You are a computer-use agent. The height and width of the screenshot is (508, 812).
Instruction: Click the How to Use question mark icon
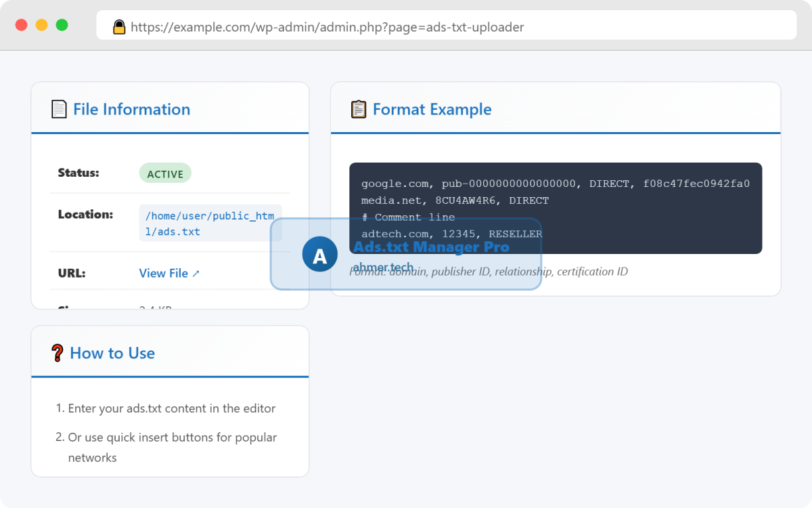tap(58, 352)
